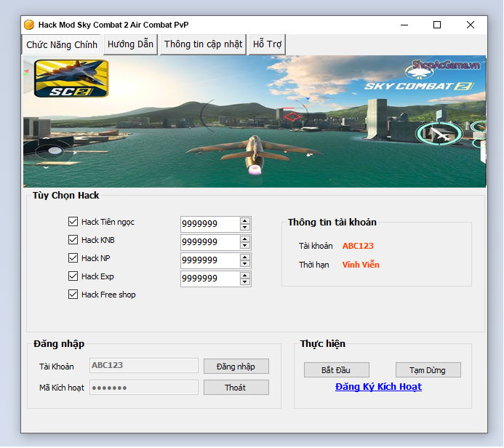Toggle the Hack Exp checkbox
Screen dimensions: 504x448
point(73,276)
